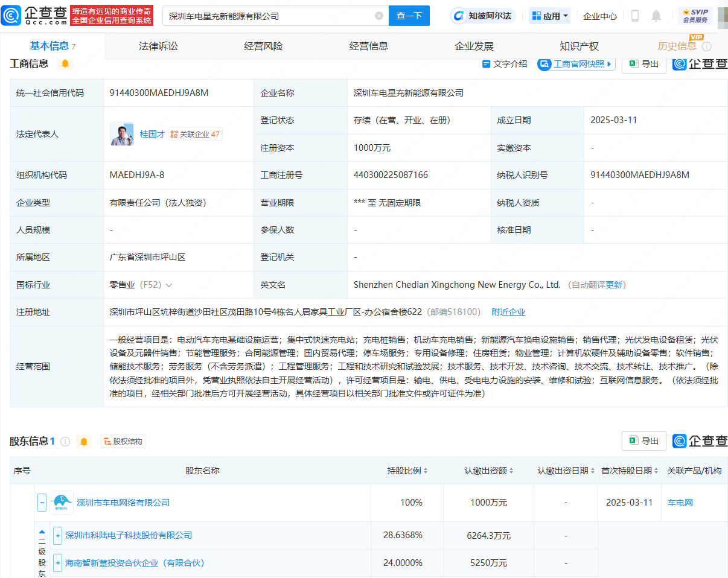The width and height of the screenshot is (728, 578).
Task: Open 海南智新慧投资合伙企业（有限合伙） link
Action: (135, 563)
